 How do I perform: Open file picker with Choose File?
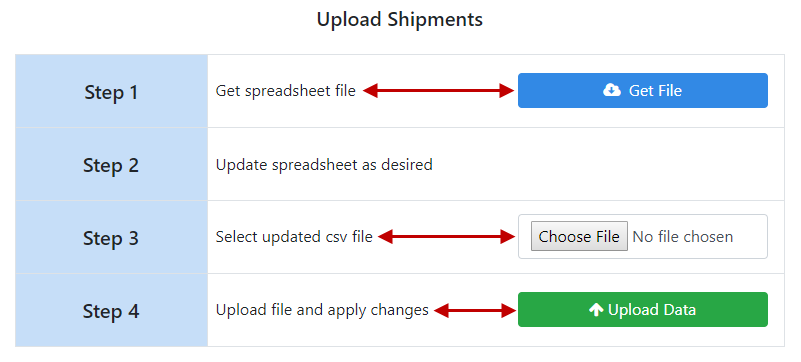point(579,236)
